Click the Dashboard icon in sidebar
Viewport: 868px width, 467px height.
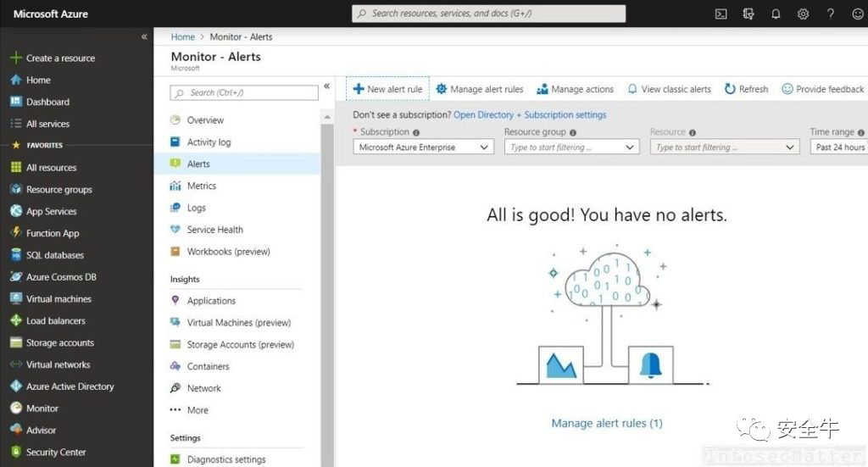[16, 101]
